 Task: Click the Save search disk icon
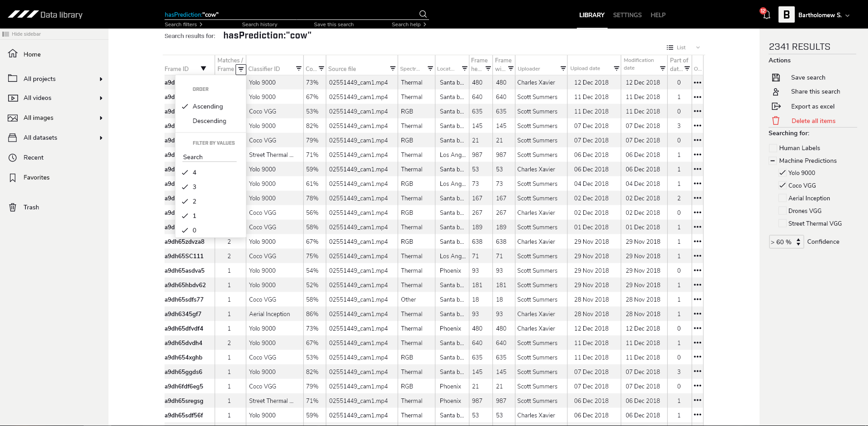pyautogui.click(x=776, y=77)
